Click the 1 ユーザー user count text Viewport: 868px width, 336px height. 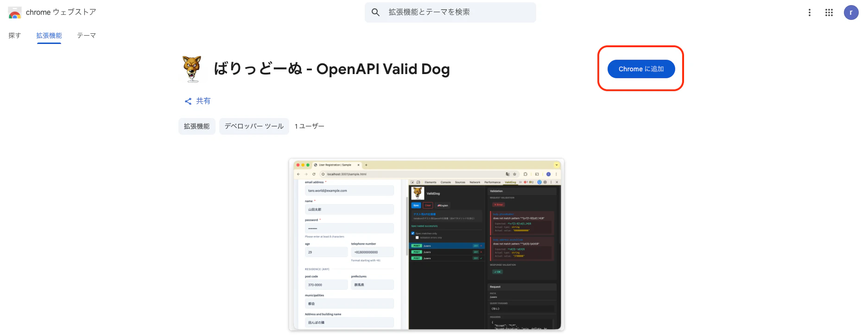click(310, 126)
